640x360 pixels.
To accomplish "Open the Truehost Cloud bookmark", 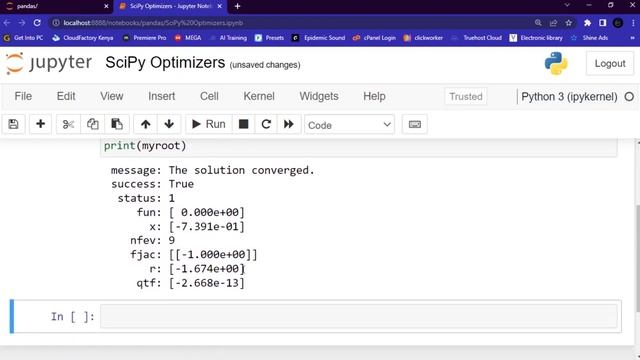I will 477,38.
